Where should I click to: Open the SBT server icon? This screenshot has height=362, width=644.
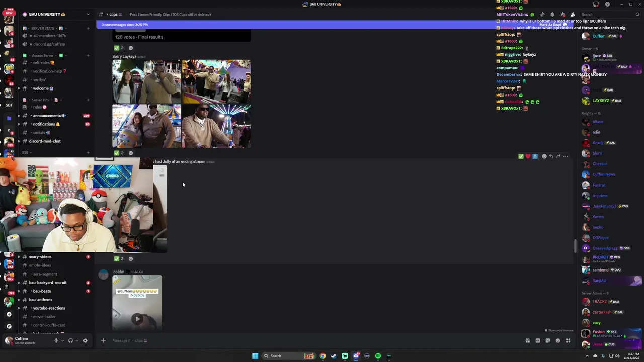tap(9, 105)
